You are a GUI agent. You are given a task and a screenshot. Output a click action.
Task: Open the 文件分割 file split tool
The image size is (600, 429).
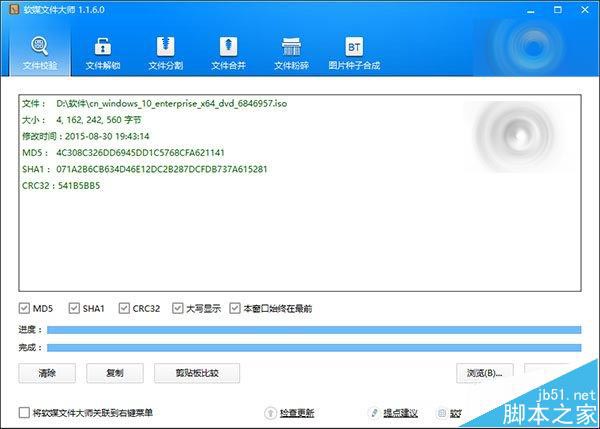pos(166,53)
